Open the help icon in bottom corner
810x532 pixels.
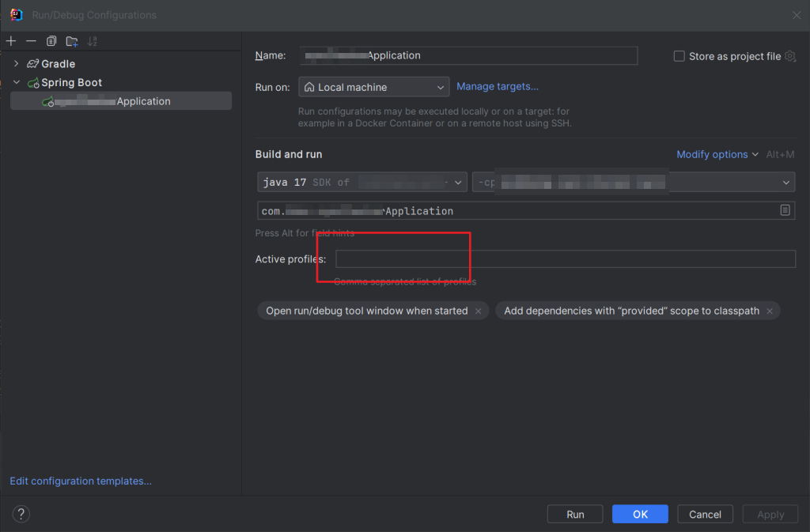click(21, 514)
